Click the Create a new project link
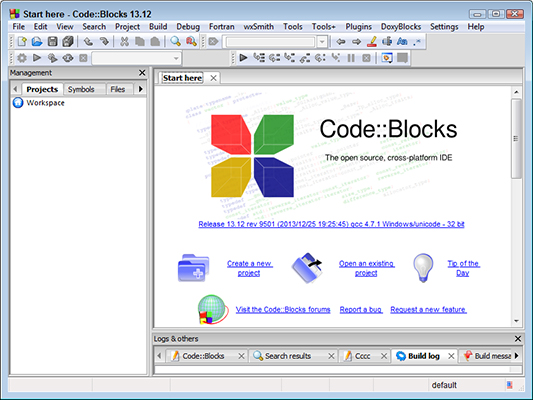 tap(250, 268)
